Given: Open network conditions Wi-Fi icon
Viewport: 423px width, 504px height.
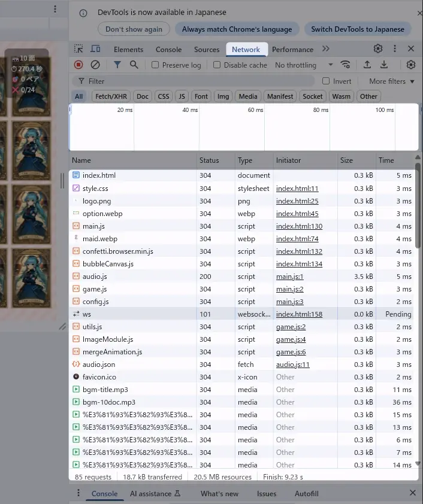Looking at the screenshot, I should 346,65.
